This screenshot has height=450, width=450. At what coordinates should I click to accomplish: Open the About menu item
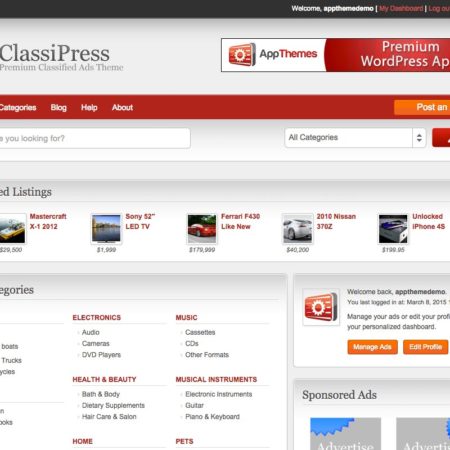[122, 107]
